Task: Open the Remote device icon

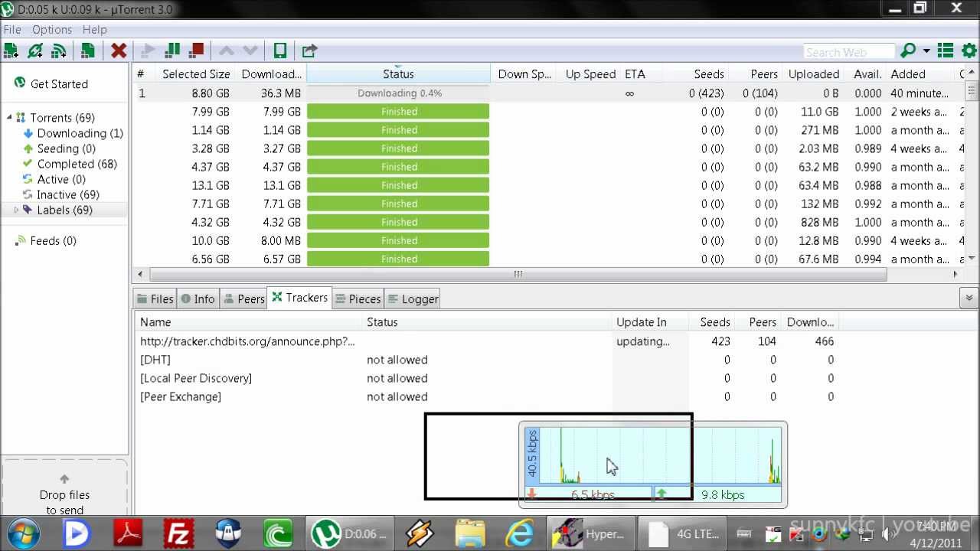Action: [x=280, y=51]
